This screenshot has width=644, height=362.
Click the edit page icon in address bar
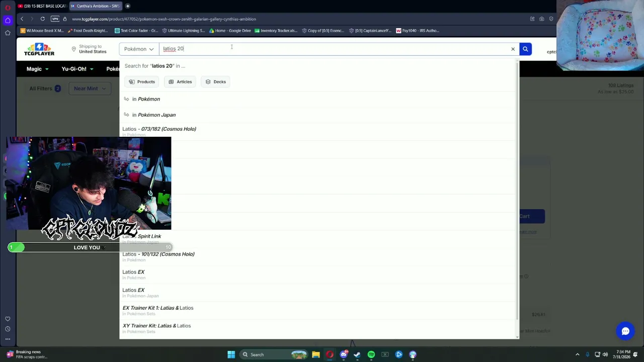[x=532, y=19]
